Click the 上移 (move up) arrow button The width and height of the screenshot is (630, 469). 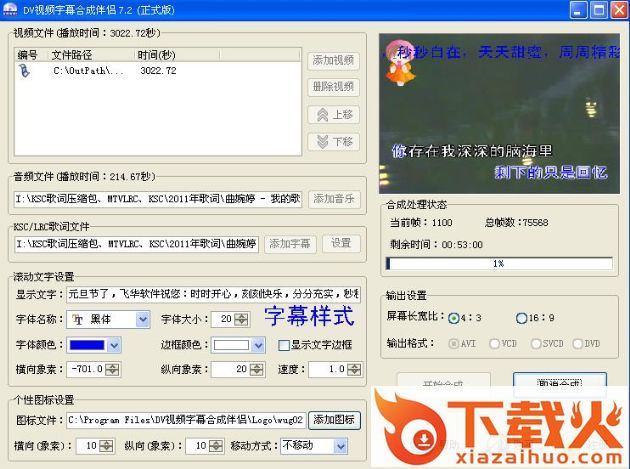(x=333, y=115)
